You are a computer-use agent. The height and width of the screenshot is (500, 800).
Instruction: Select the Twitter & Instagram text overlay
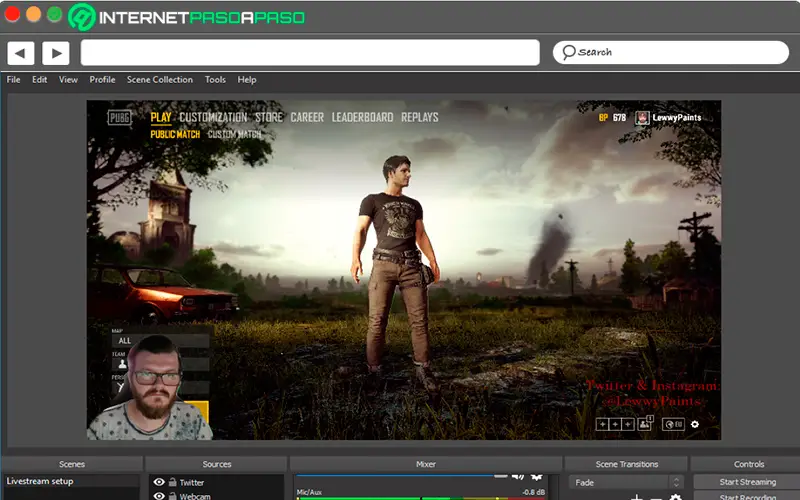point(653,393)
